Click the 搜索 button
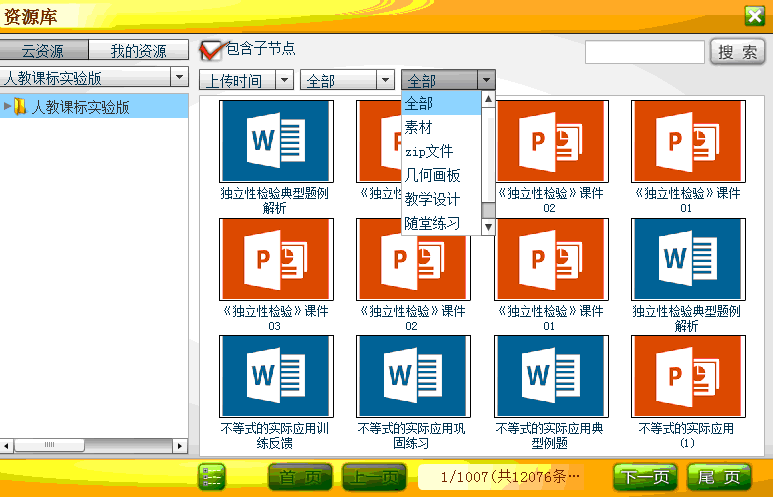 click(x=737, y=52)
